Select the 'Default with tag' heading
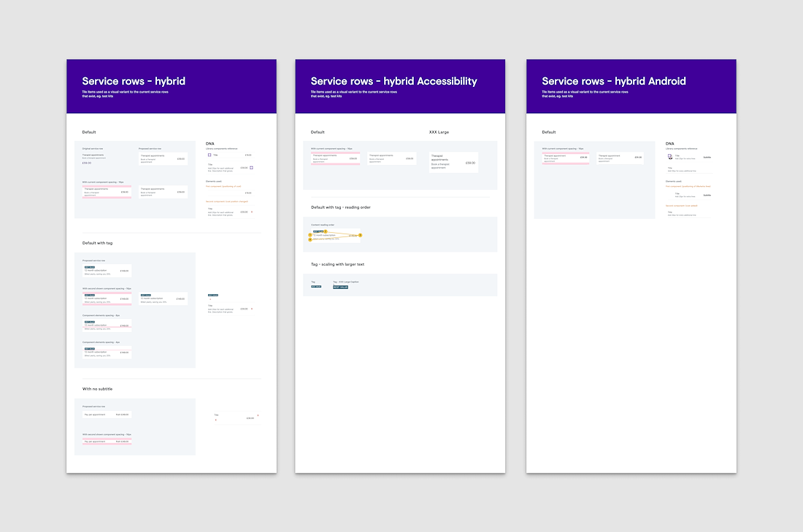The height and width of the screenshot is (532, 803). coord(97,243)
